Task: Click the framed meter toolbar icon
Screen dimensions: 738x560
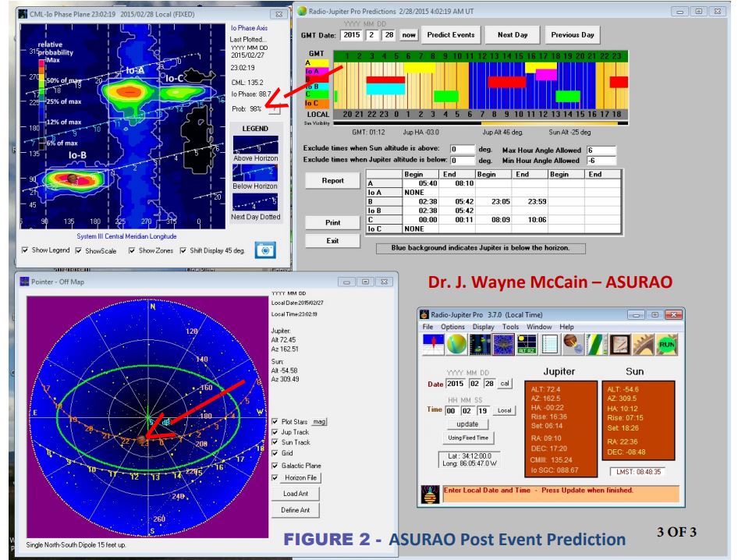Action: pos(620,345)
